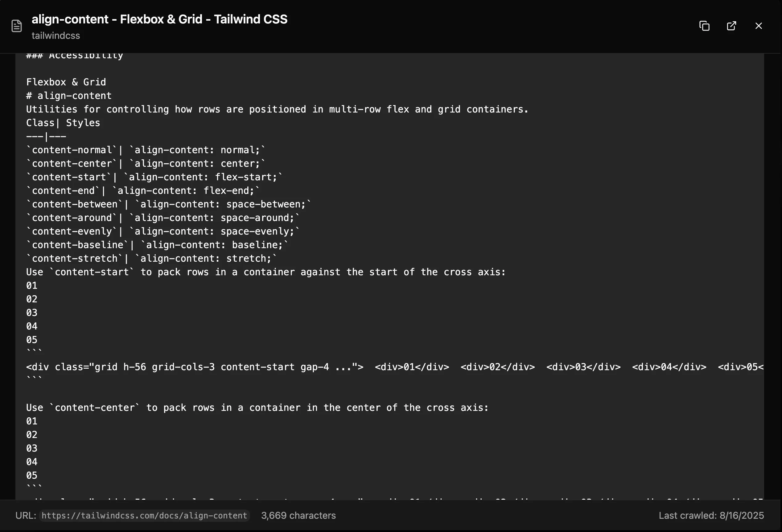Click the 'Use content-center' instruction line
The width and height of the screenshot is (782, 532).
click(x=257, y=407)
